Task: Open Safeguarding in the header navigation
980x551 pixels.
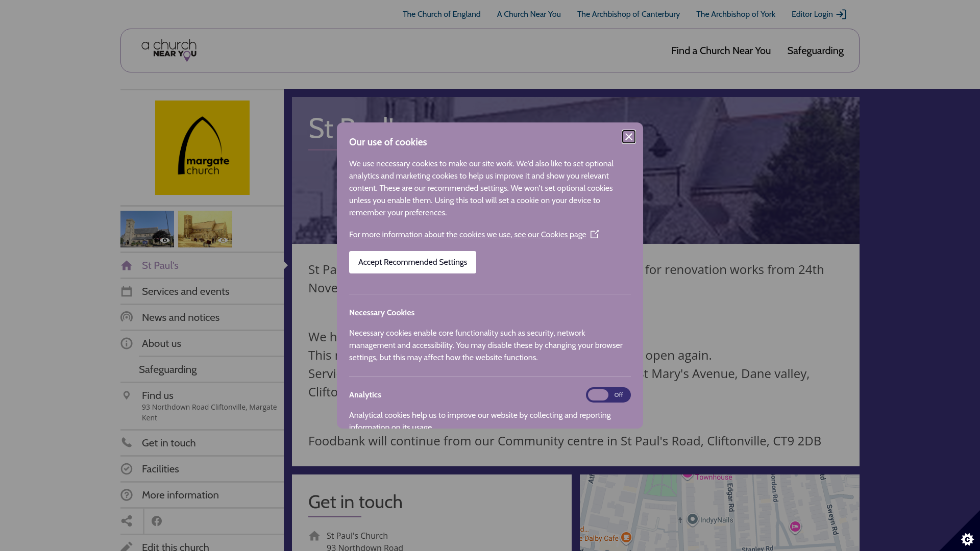Action: [815, 51]
